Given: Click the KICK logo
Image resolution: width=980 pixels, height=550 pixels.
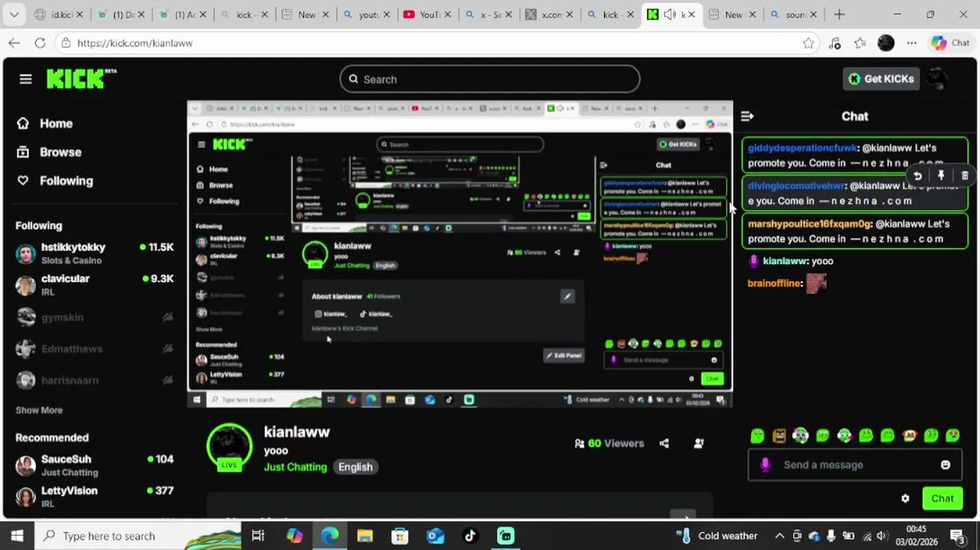Looking at the screenshot, I should point(81,79).
